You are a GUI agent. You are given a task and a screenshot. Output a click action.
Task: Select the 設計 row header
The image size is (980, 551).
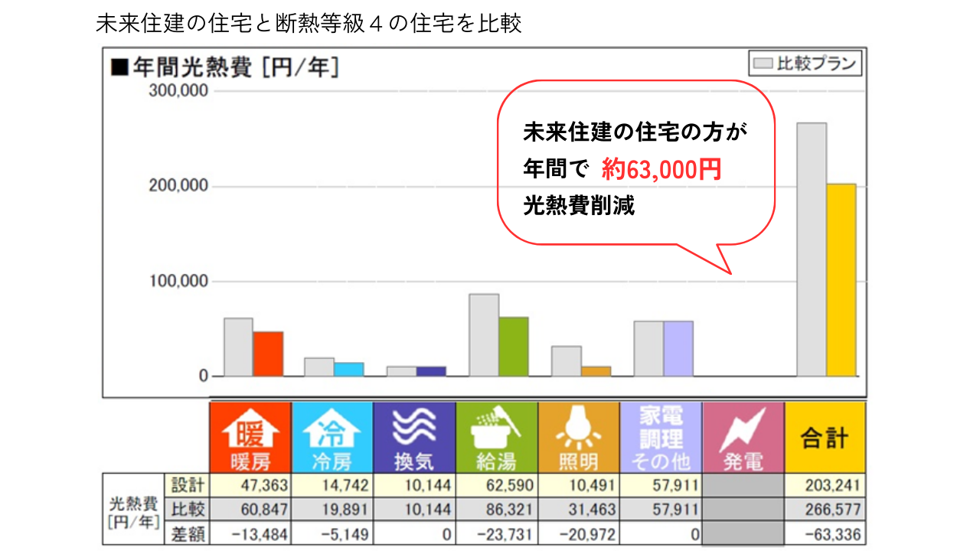[186, 485]
